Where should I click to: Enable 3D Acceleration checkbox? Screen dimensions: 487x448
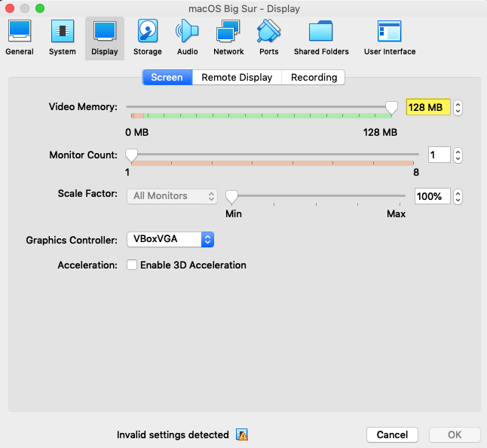132,265
